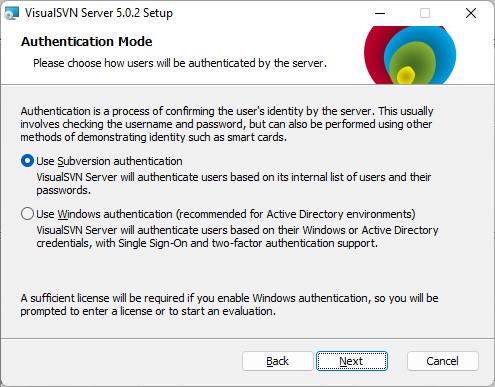The width and height of the screenshot is (495, 387).
Task: Click the 'Please choose how users' subtitle
Action: pos(180,63)
